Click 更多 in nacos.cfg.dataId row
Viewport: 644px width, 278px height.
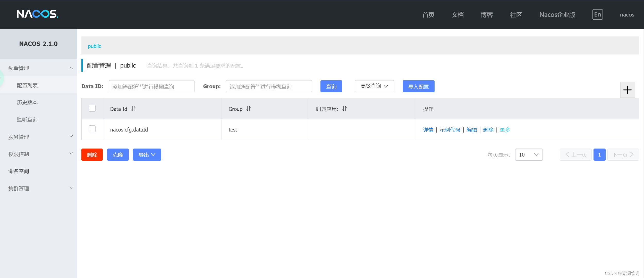[x=505, y=130]
